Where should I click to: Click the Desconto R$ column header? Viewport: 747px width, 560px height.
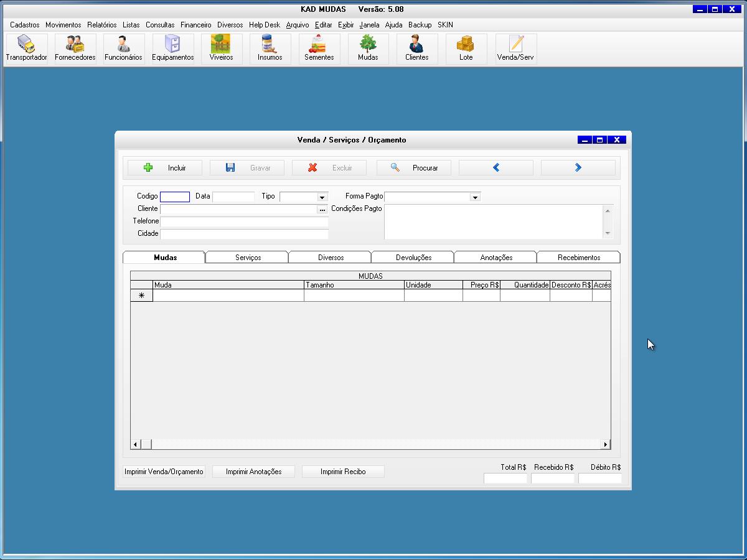pos(571,285)
